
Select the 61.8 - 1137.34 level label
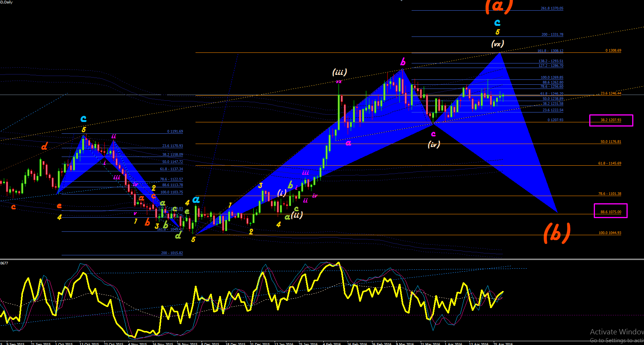172,169
